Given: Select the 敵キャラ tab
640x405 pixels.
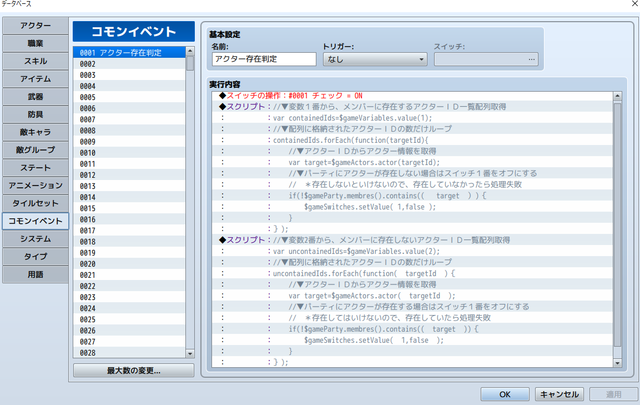Looking at the screenshot, I should [36, 132].
